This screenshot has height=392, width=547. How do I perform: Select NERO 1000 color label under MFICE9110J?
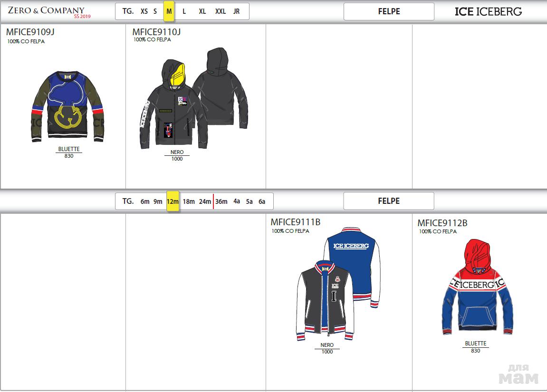coord(177,155)
